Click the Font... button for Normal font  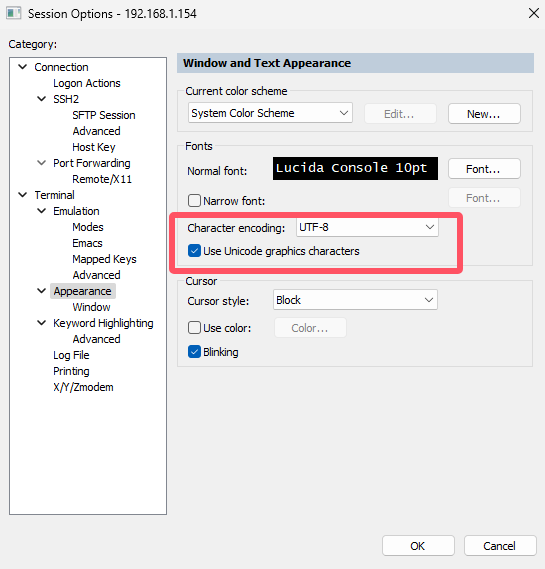[x=484, y=169]
